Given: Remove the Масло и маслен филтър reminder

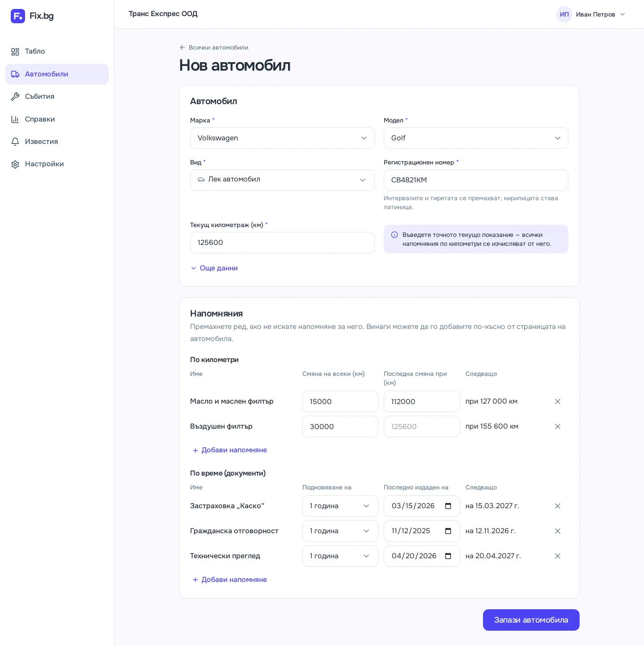Looking at the screenshot, I should coord(557,401).
